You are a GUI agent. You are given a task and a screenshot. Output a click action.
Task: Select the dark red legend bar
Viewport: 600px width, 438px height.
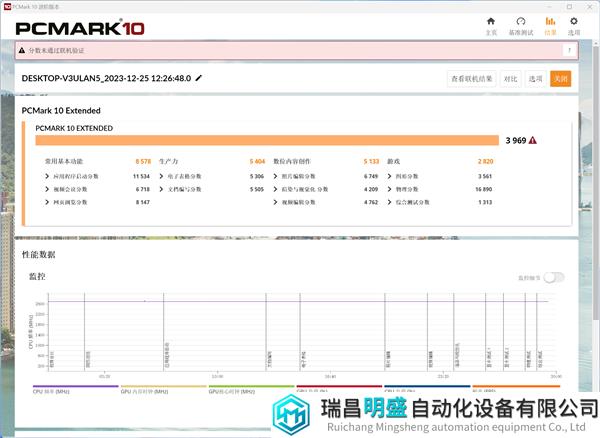point(339,386)
